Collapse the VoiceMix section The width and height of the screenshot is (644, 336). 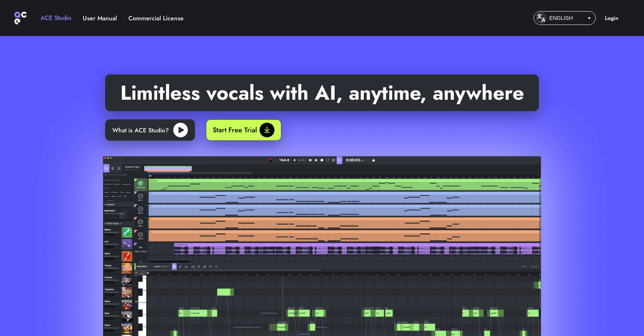(x=105, y=204)
